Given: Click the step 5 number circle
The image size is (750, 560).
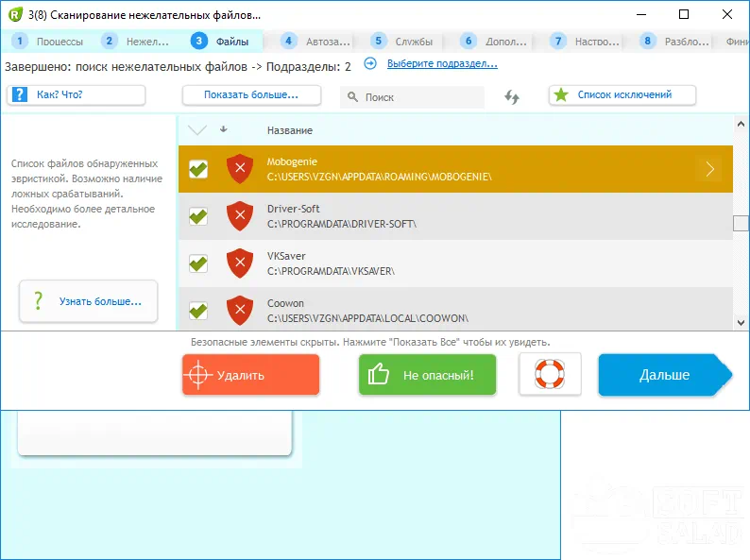Looking at the screenshot, I should click(378, 42).
